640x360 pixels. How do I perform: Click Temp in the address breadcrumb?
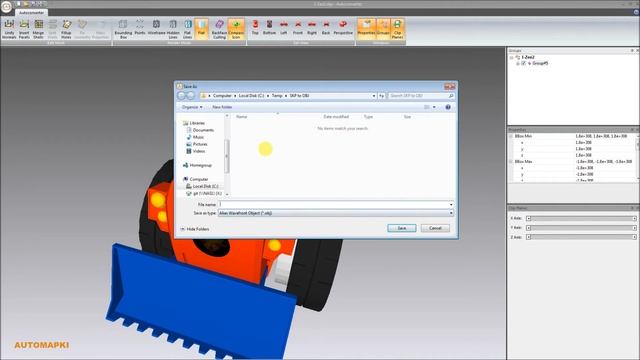point(277,96)
